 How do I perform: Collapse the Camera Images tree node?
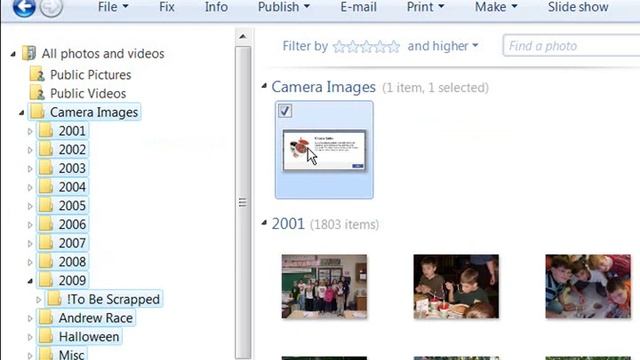pos(22,113)
